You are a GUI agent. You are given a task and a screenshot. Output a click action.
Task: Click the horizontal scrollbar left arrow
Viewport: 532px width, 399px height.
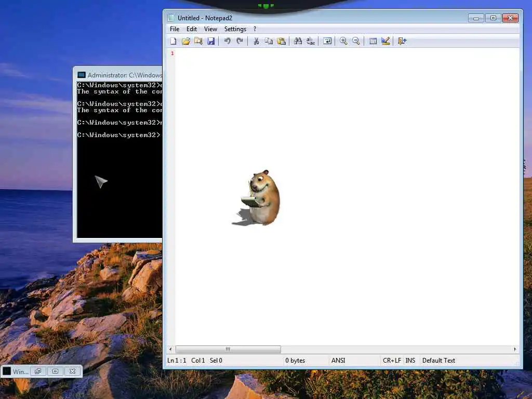coord(170,349)
